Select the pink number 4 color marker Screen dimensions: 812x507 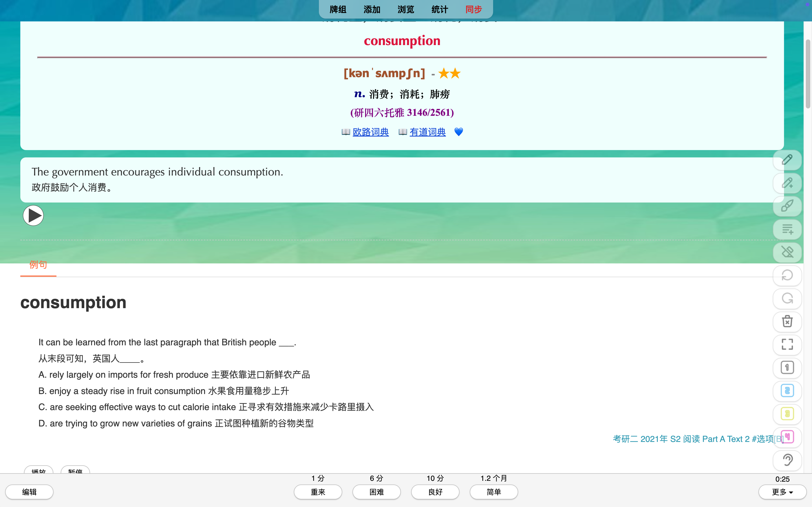tap(787, 437)
